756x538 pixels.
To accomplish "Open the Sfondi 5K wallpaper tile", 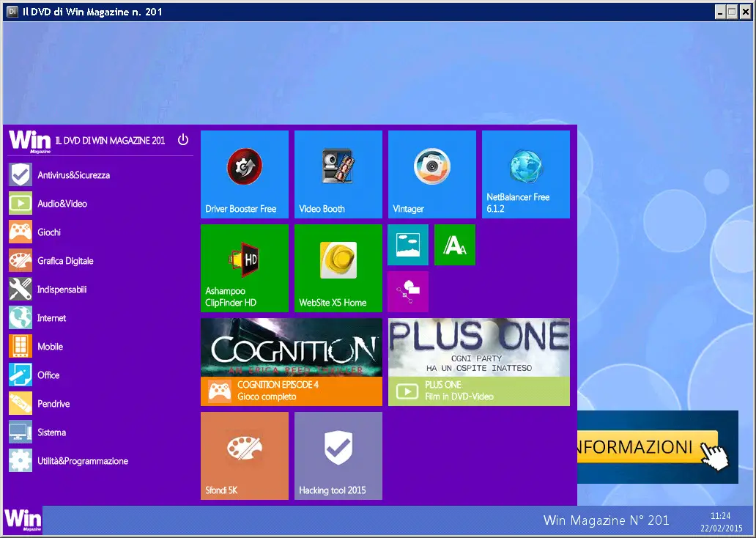I will pyautogui.click(x=245, y=455).
